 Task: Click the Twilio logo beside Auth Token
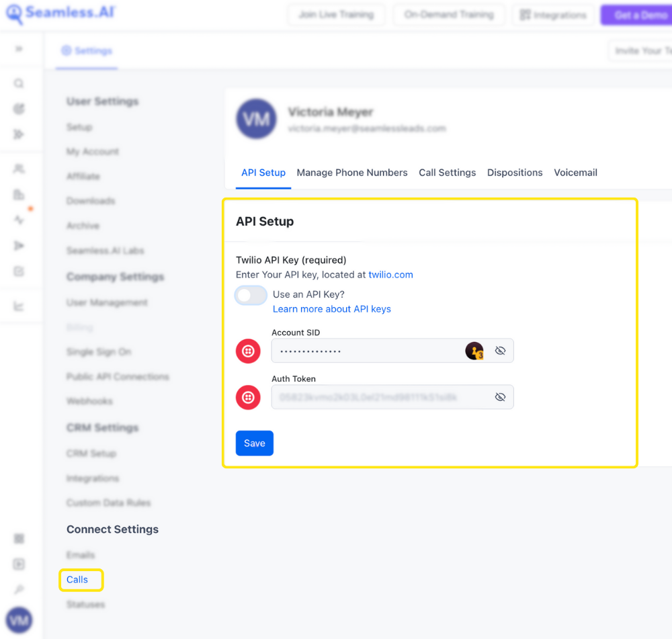pos(248,397)
